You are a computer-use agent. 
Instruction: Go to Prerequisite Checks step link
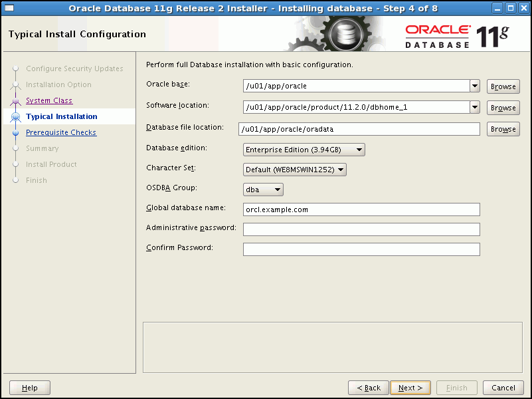tap(60, 133)
